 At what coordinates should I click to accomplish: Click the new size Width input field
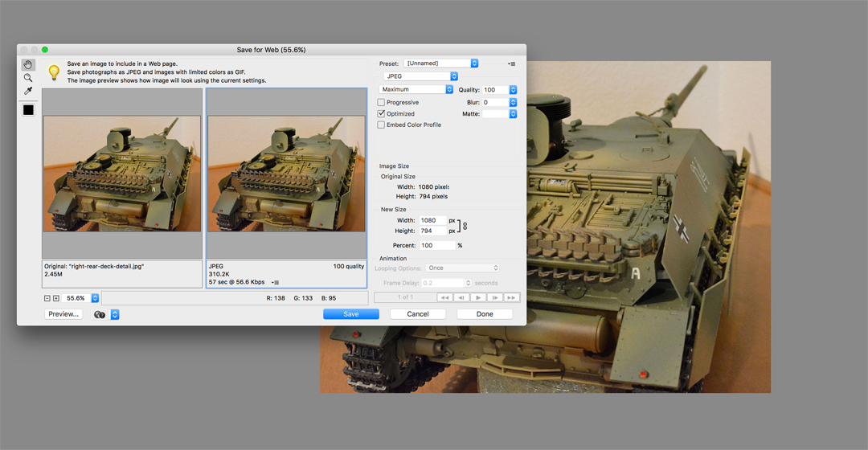[432, 220]
